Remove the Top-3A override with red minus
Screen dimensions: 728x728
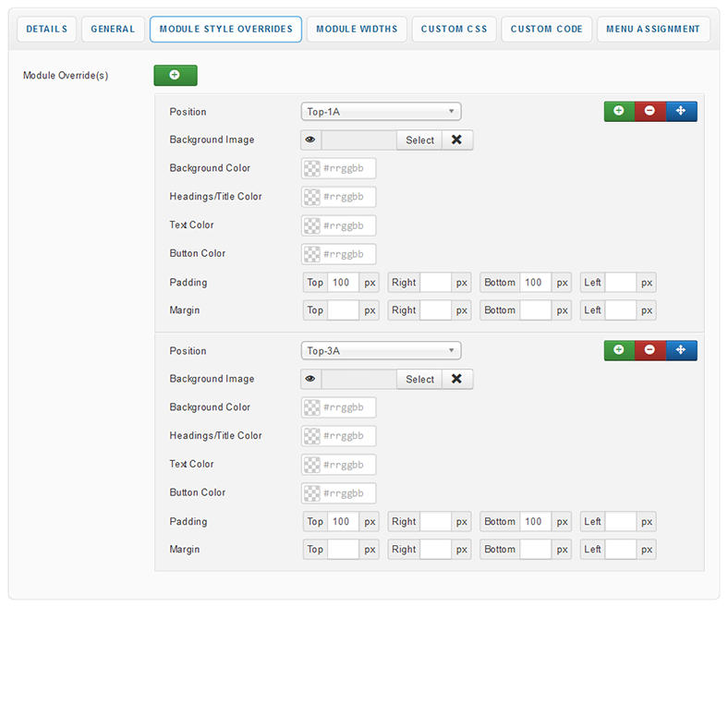point(649,351)
